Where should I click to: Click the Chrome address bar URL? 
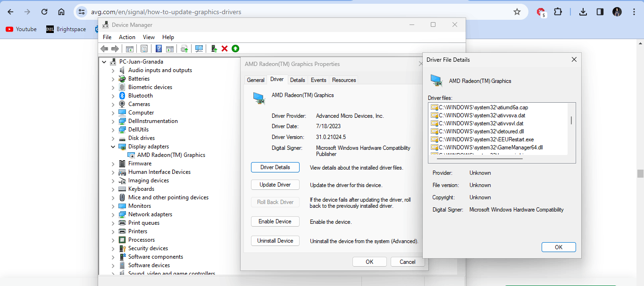166,12
